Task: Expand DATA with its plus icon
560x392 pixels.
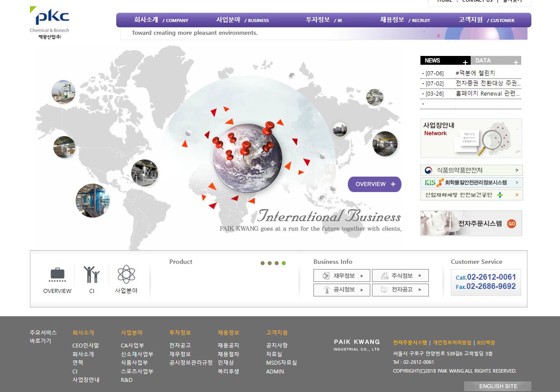Action: (x=516, y=63)
